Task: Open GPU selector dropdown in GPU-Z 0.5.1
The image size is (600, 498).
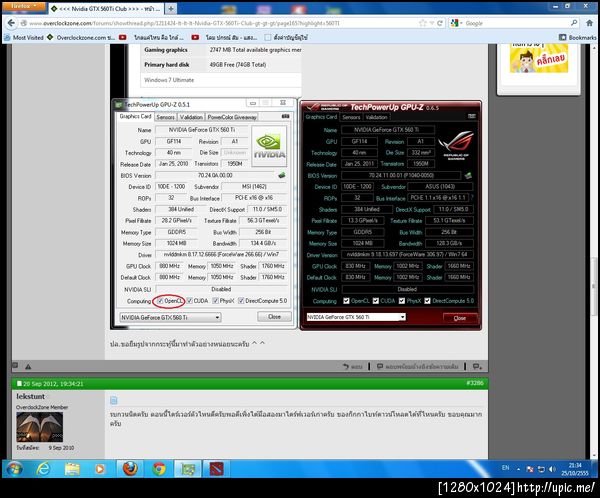Action: [170, 317]
